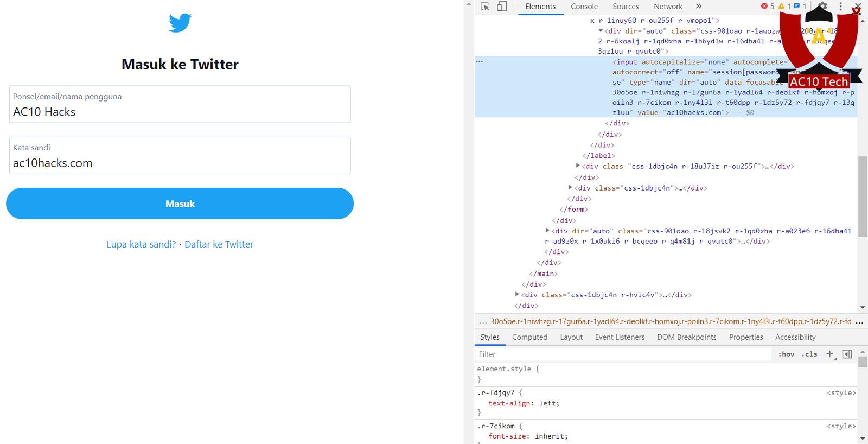Add new style rule plus icon
This screenshot has width=868, height=444.
click(829, 354)
